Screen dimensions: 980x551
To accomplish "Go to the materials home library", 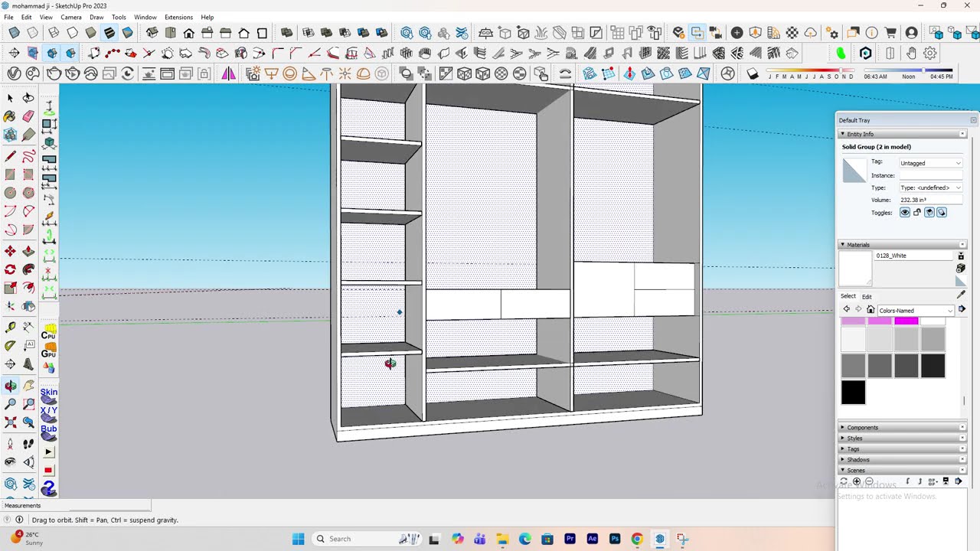I will [871, 310].
